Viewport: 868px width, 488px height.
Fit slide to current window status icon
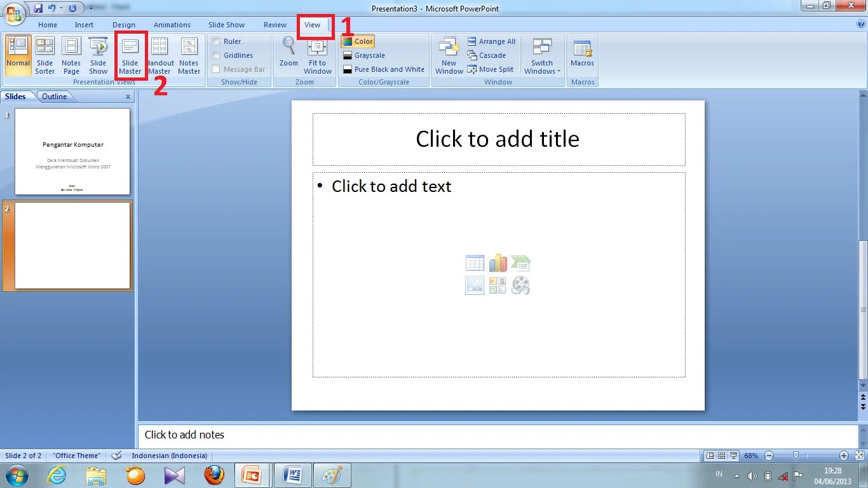[x=859, y=456]
